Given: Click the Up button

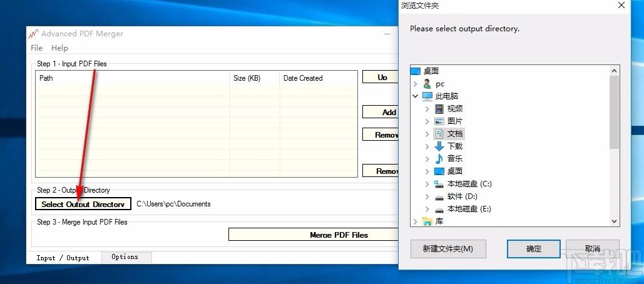Looking at the screenshot, I should [x=381, y=77].
